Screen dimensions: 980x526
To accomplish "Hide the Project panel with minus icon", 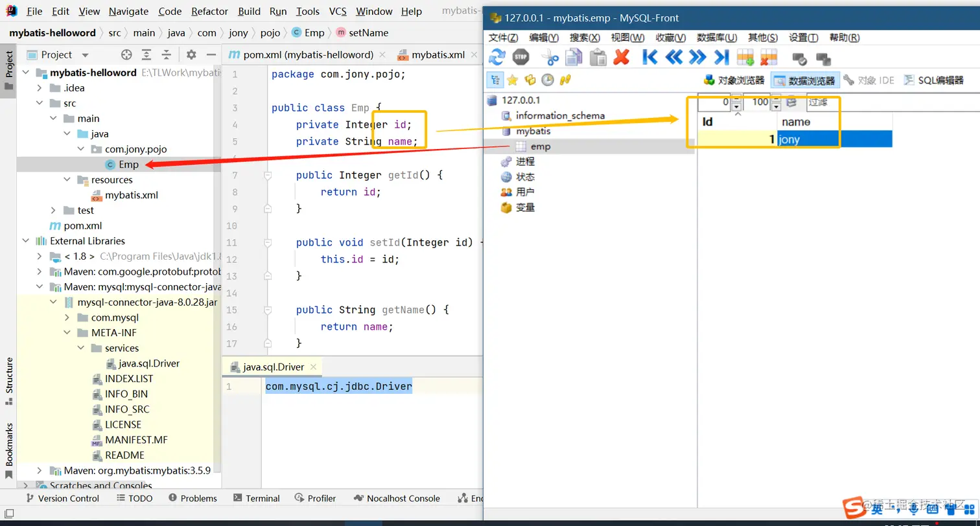I will click(211, 54).
